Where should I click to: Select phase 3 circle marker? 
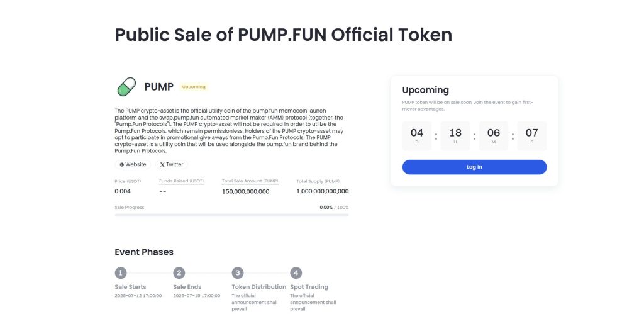pyautogui.click(x=237, y=272)
